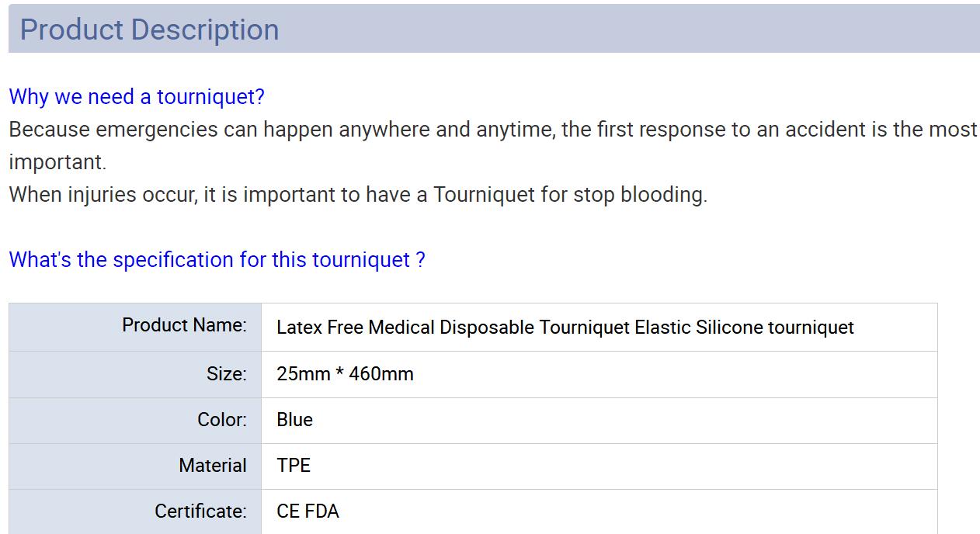
Task: Click the 'Why we need a tourniquet?' heading
Action: point(137,97)
